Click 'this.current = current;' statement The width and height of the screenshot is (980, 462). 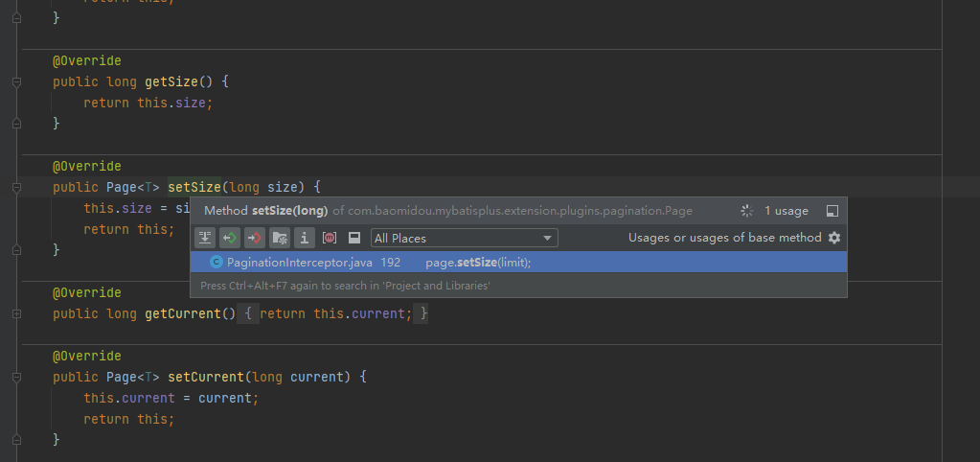point(171,398)
